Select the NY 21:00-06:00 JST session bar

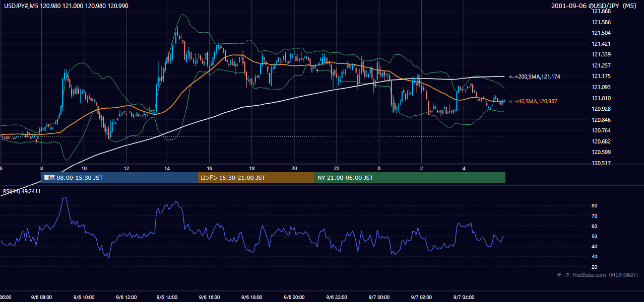410,178
